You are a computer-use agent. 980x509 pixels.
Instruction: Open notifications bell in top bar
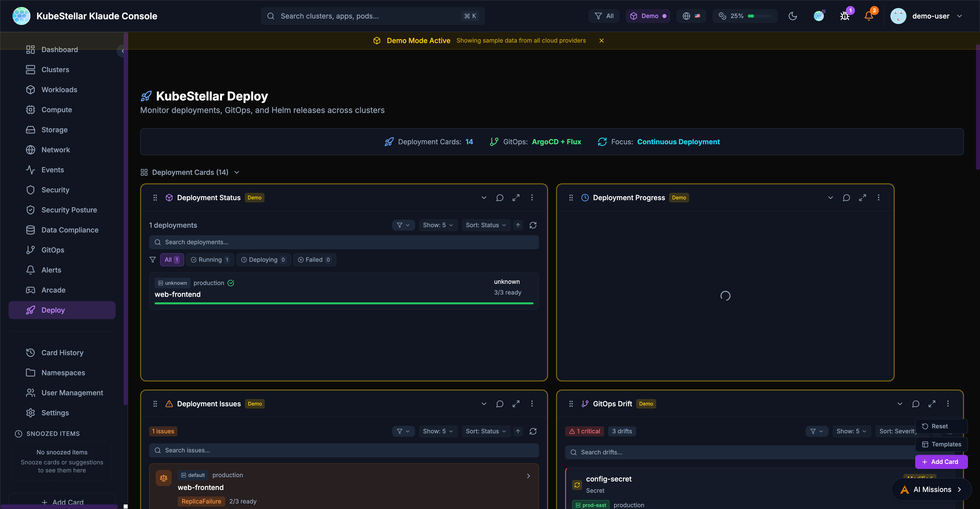[x=869, y=16]
